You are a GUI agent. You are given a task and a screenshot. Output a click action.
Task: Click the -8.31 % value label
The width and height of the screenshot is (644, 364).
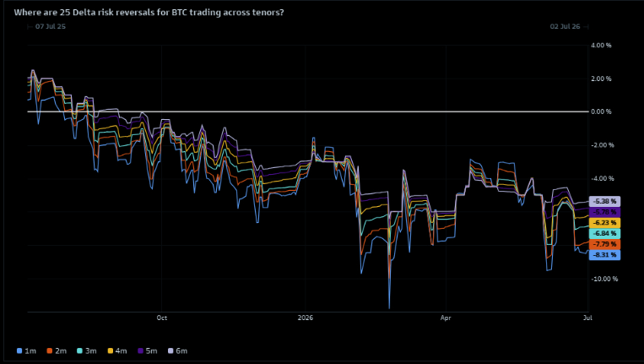604,255
